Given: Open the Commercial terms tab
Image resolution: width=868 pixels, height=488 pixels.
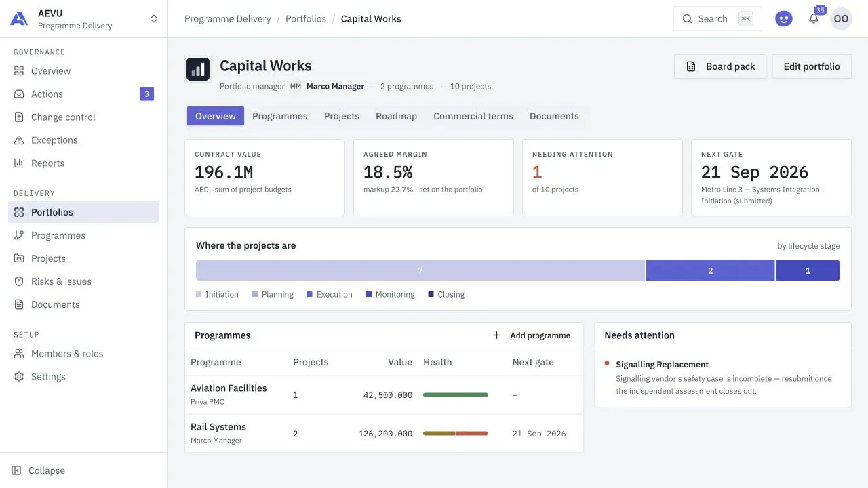Looking at the screenshot, I should tap(473, 116).
